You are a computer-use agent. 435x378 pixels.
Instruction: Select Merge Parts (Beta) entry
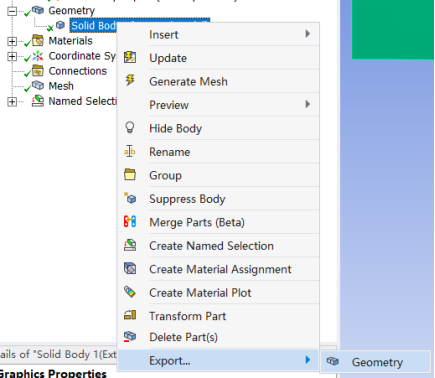218,222
